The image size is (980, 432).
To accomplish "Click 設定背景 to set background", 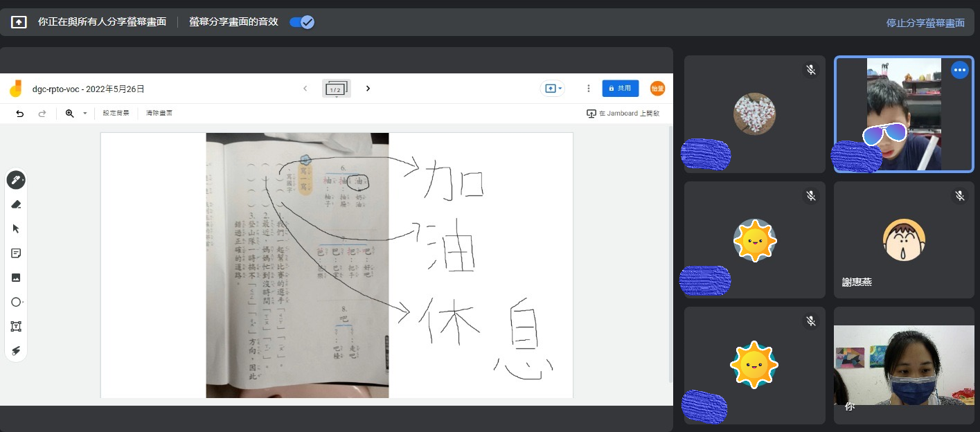I will (116, 113).
